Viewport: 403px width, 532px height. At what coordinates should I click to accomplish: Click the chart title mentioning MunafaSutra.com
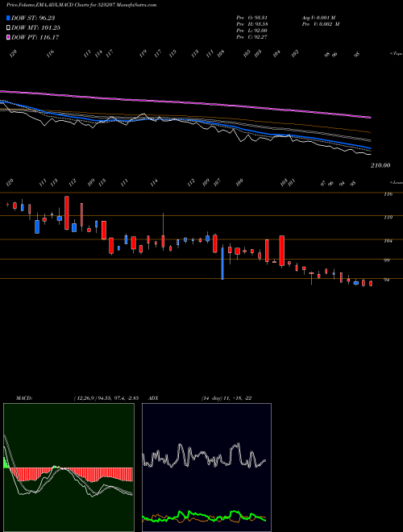[81, 6]
